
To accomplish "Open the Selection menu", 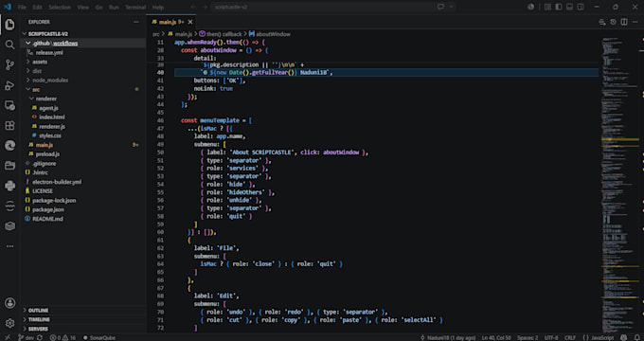I will coord(60,7).
